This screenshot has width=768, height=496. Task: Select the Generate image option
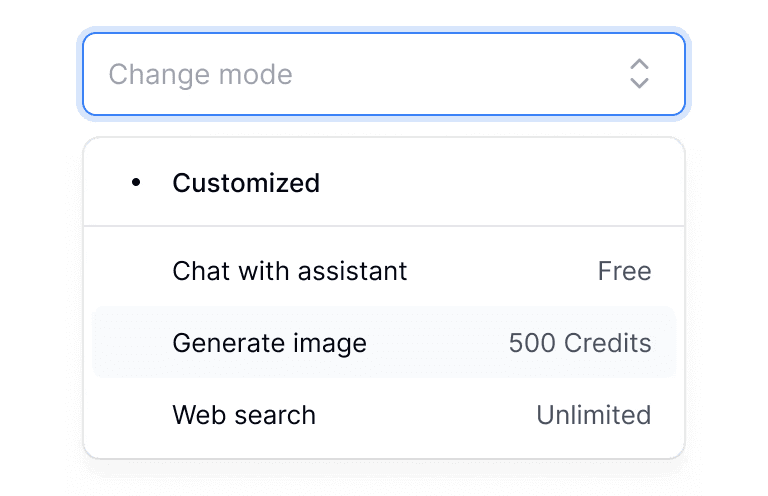(384, 343)
